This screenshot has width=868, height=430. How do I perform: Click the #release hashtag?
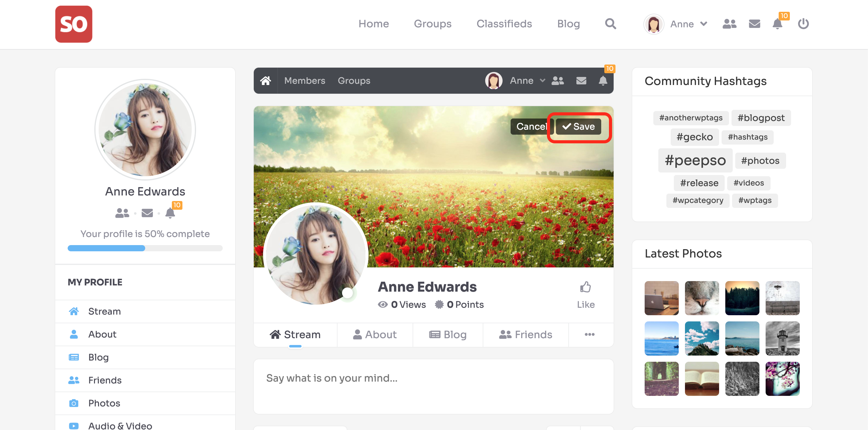699,183
